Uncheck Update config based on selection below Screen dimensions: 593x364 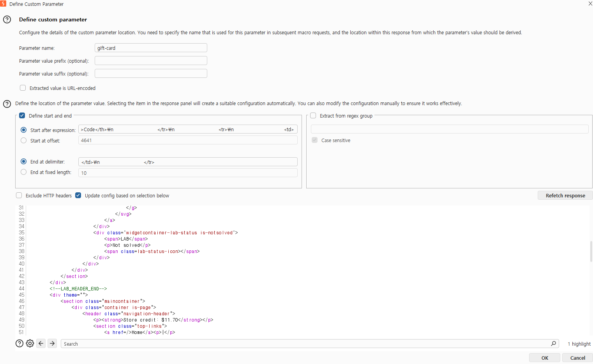78,195
